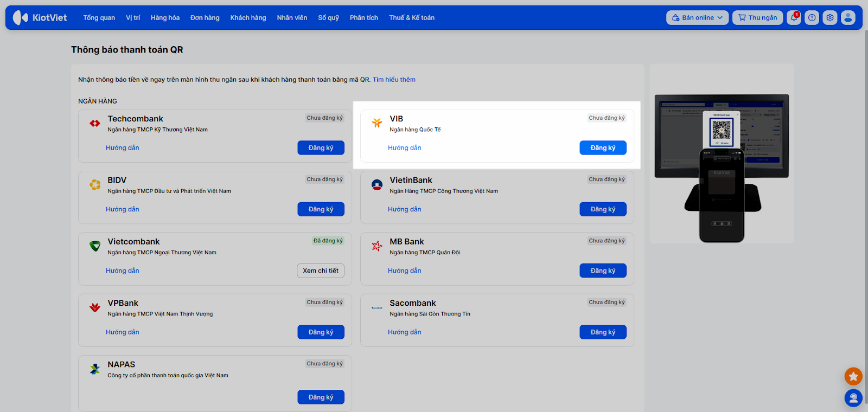
Task: Click Chưa đăng ký status on Techcombank
Action: click(x=324, y=118)
